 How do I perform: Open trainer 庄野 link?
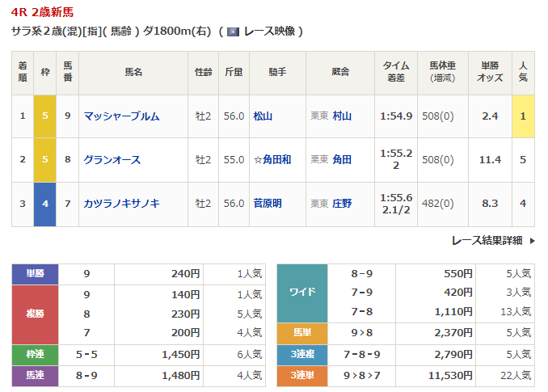coord(342,204)
